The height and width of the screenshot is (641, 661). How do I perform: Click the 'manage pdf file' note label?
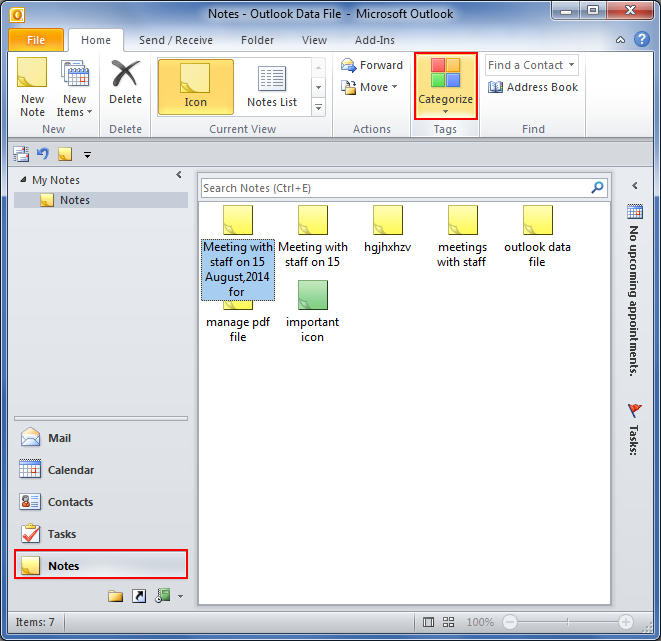pyautogui.click(x=238, y=329)
